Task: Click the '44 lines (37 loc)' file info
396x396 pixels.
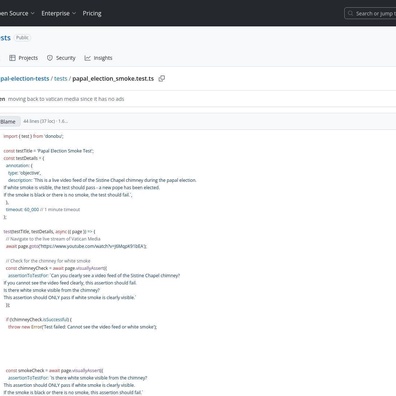Action: (45, 121)
